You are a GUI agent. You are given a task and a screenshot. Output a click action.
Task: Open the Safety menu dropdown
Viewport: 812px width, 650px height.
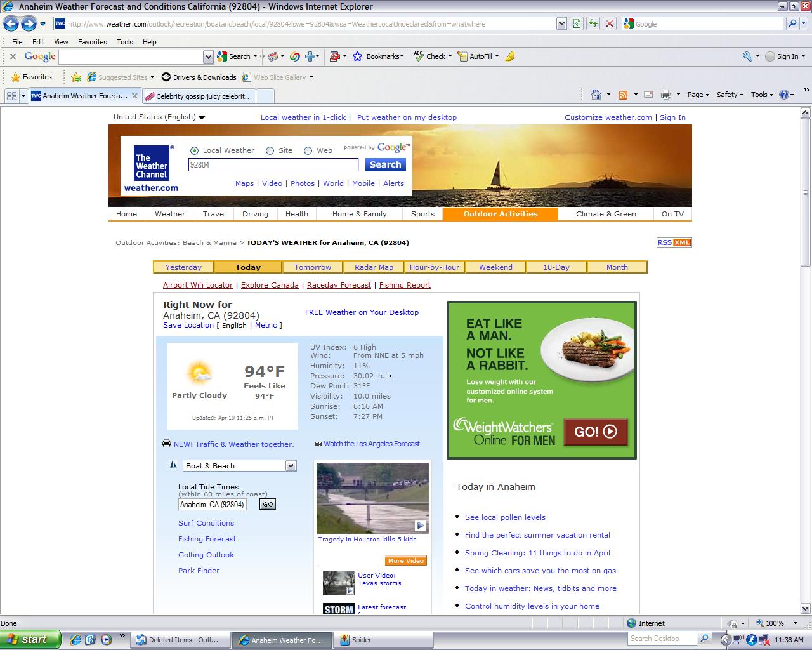coord(730,95)
